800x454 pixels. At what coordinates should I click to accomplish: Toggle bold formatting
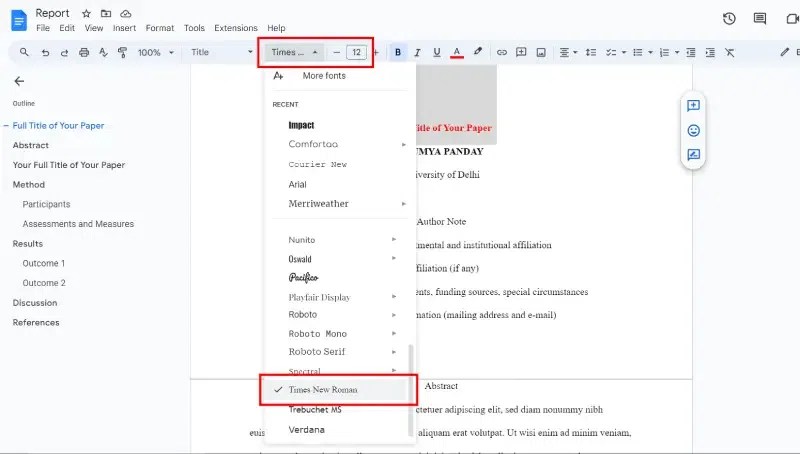coord(398,52)
